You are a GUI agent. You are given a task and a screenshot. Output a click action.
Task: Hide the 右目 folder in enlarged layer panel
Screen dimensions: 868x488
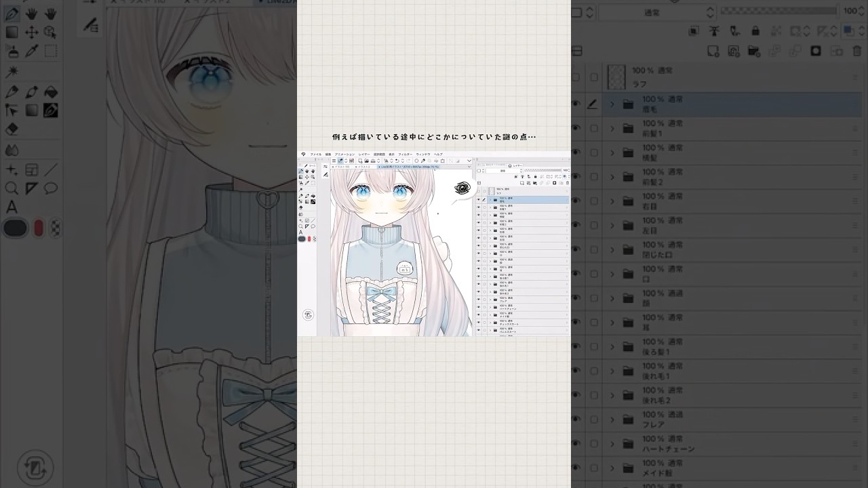click(x=576, y=201)
